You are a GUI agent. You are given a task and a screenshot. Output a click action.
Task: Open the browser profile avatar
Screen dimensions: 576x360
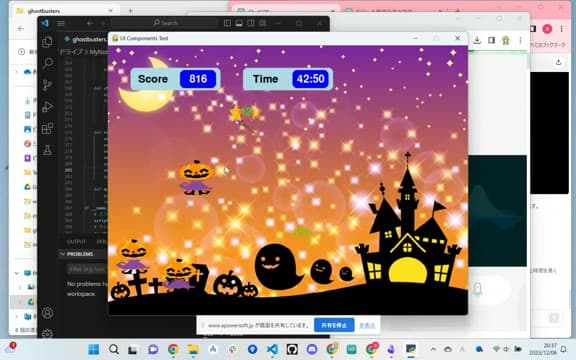pos(506,40)
